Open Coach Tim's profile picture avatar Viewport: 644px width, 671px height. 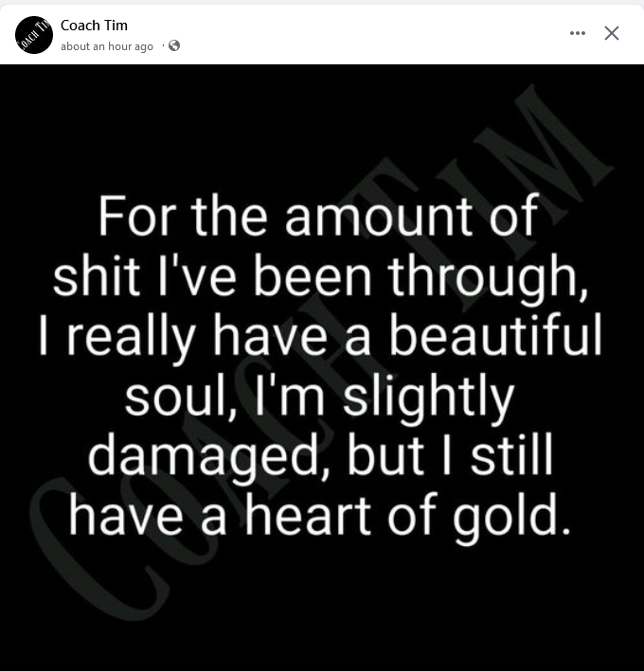34,35
